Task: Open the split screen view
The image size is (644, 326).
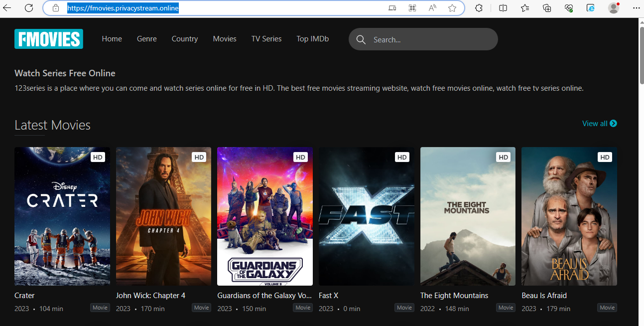Action: pyautogui.click(x=503, y=8)
